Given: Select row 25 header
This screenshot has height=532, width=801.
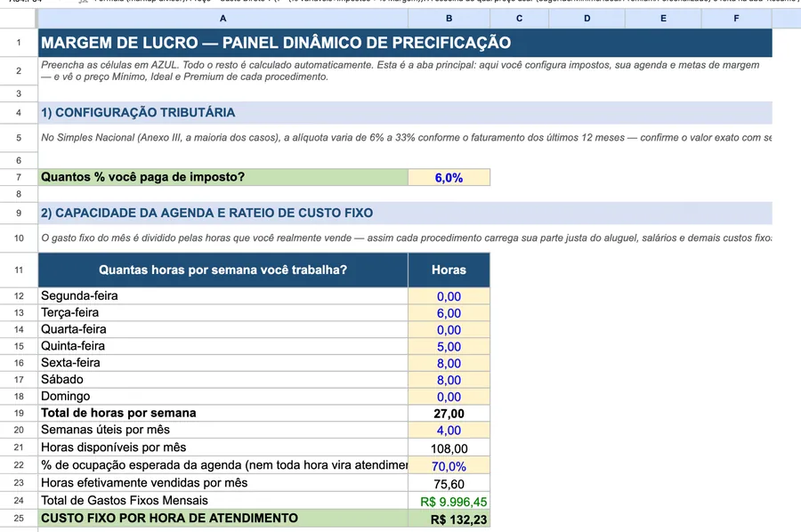Looking at the screenshot, I should click(19, 519).
